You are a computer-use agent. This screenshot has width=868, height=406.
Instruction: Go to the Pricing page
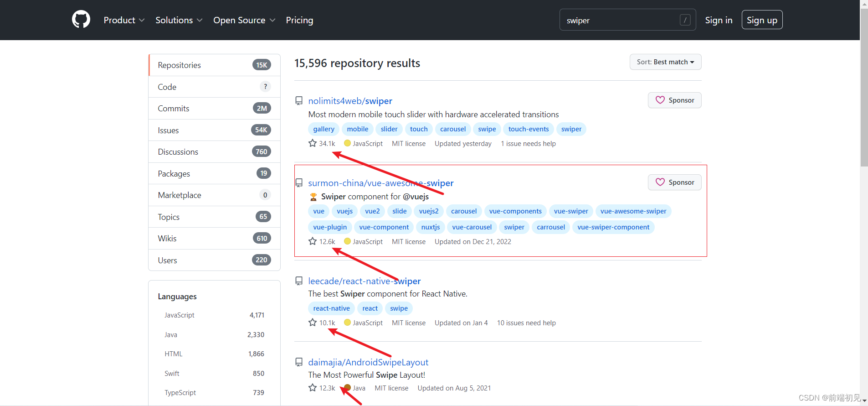tap(299, 20)
